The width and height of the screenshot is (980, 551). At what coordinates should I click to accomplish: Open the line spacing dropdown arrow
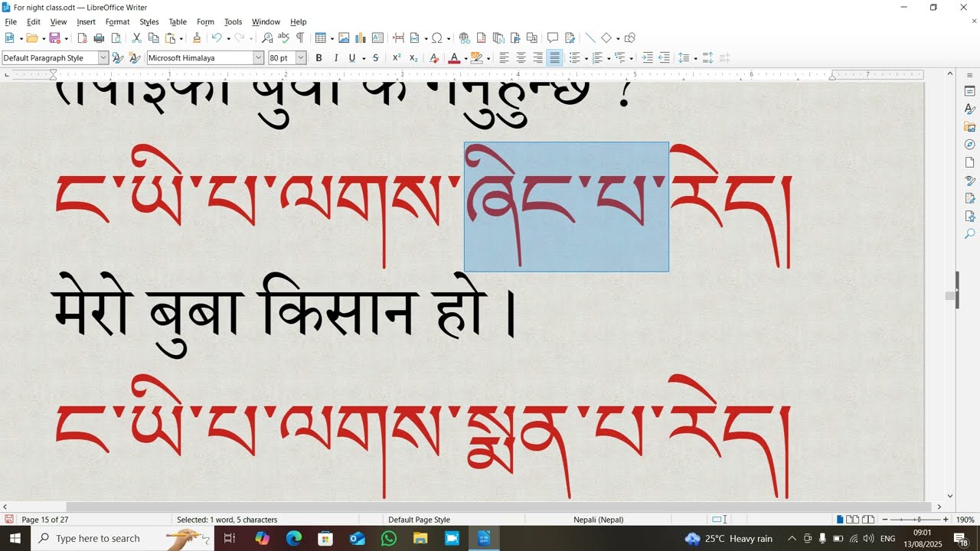coord(695,59)
